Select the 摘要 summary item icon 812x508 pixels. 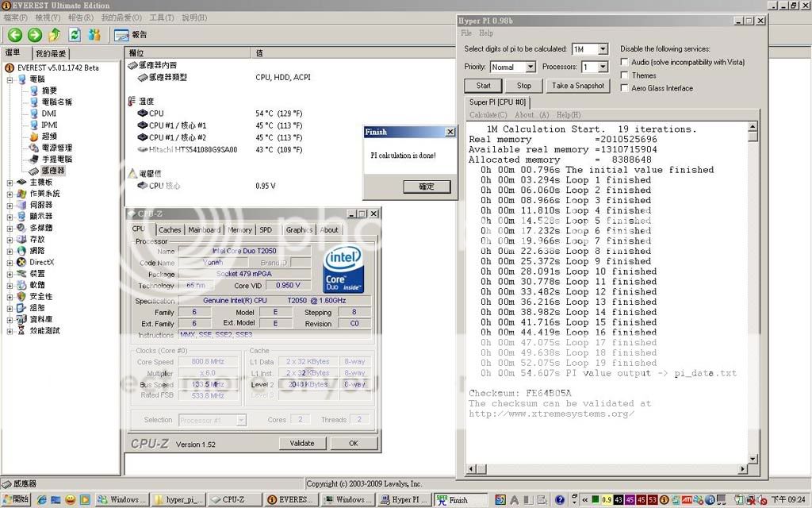point(33,90)
